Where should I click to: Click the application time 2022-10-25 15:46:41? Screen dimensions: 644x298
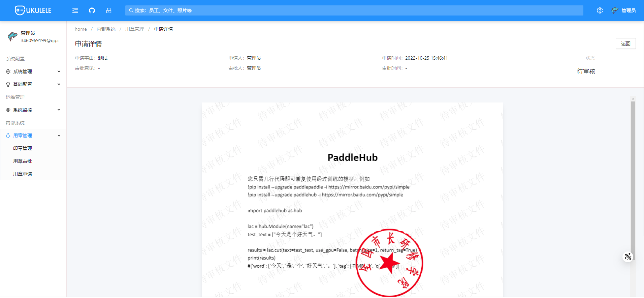[426, 58]
